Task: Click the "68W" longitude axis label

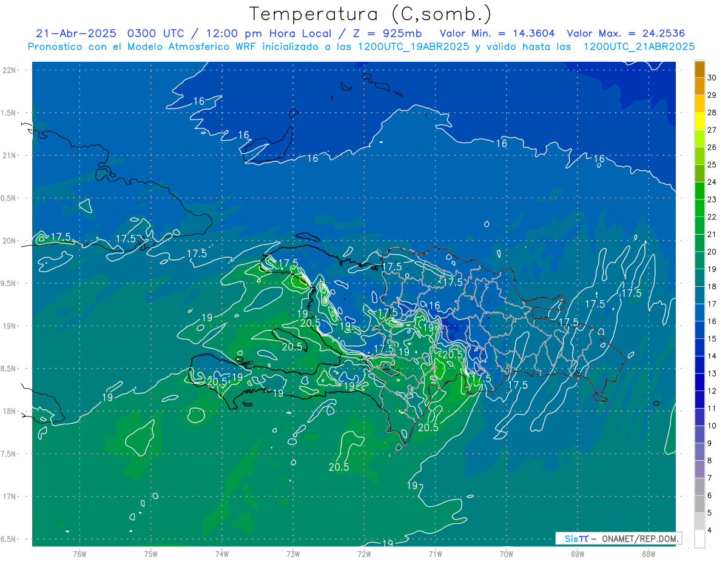Action: (649, 554)
